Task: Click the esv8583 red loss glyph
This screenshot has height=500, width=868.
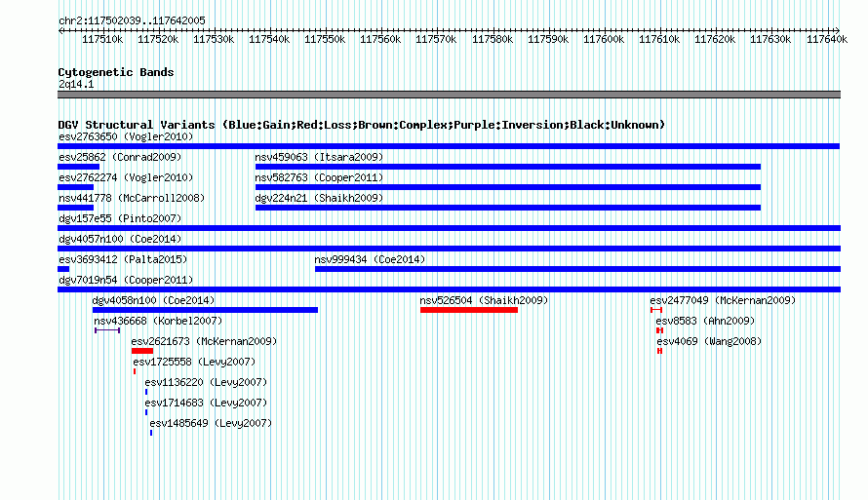Action: pos(659,330)
